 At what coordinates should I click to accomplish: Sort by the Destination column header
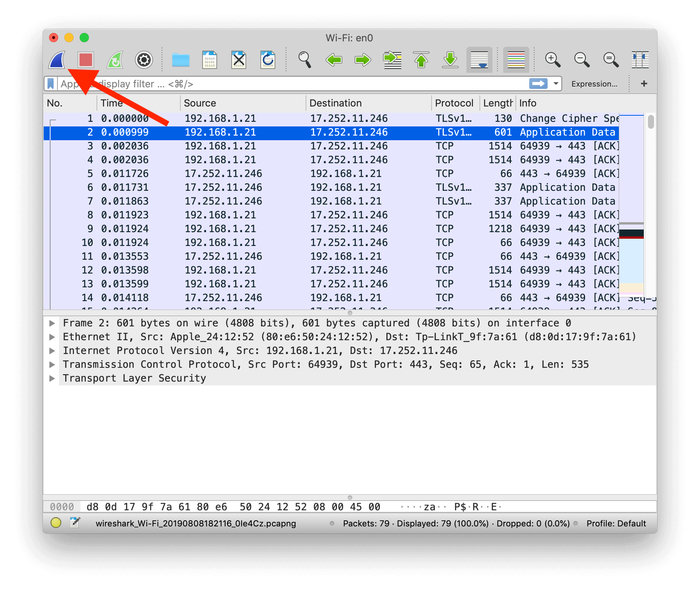coord(368,103)
